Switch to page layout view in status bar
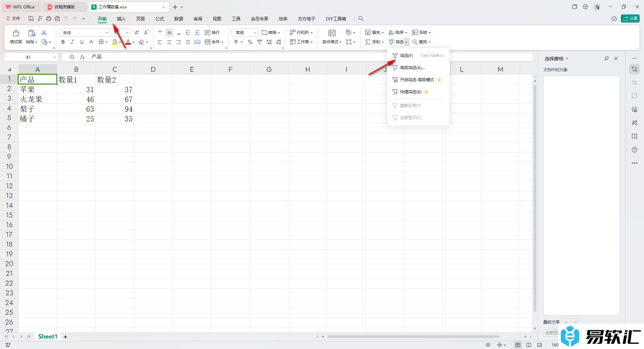Screen dimensions: 644x349 (529, 345)
